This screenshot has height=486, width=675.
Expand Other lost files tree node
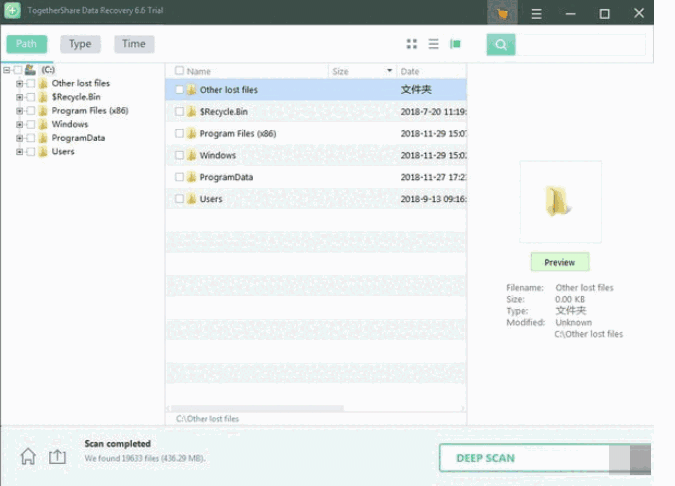tap(19, 84)
